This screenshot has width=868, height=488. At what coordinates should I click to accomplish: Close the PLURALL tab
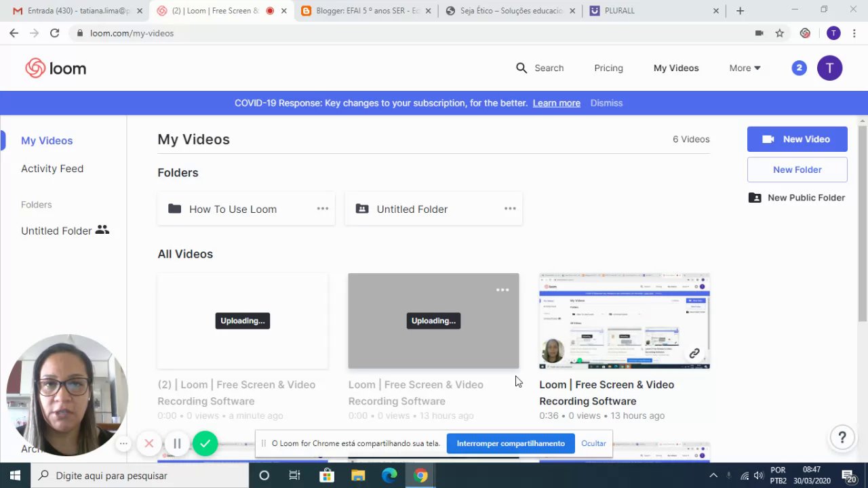[x=716, y=11]
